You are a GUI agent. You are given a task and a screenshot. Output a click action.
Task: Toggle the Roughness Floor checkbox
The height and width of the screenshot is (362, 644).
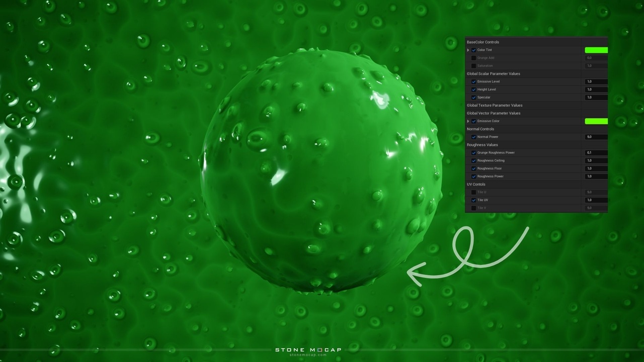(473, 168)
